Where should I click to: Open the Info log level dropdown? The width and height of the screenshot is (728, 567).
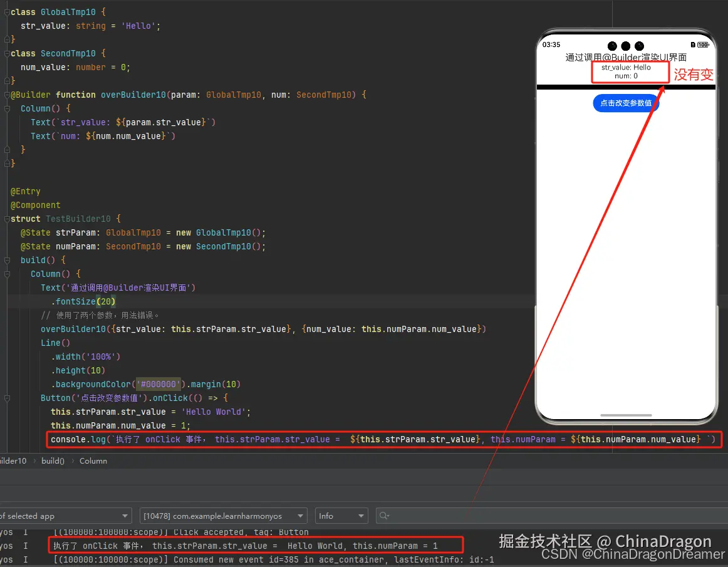point(341,516)
